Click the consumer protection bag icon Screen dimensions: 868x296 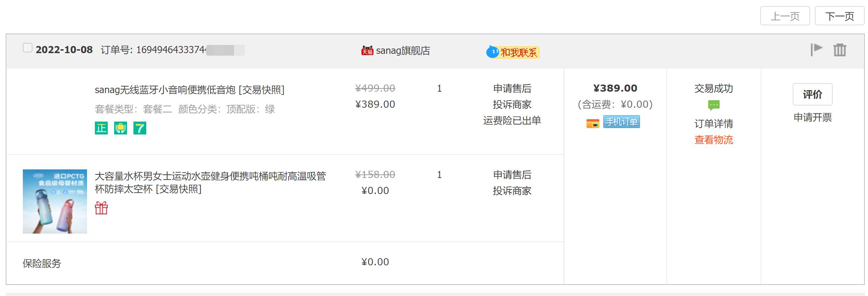[x=121, y=128]
